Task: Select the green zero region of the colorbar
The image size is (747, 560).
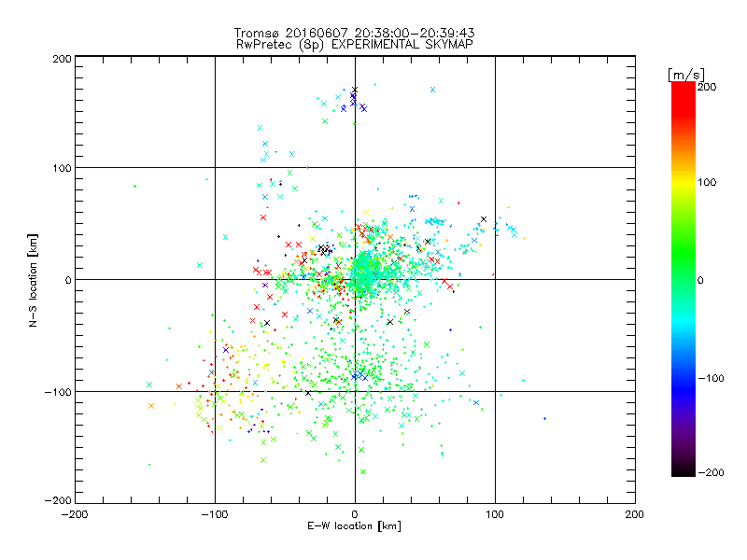Action: click(684, 279)
